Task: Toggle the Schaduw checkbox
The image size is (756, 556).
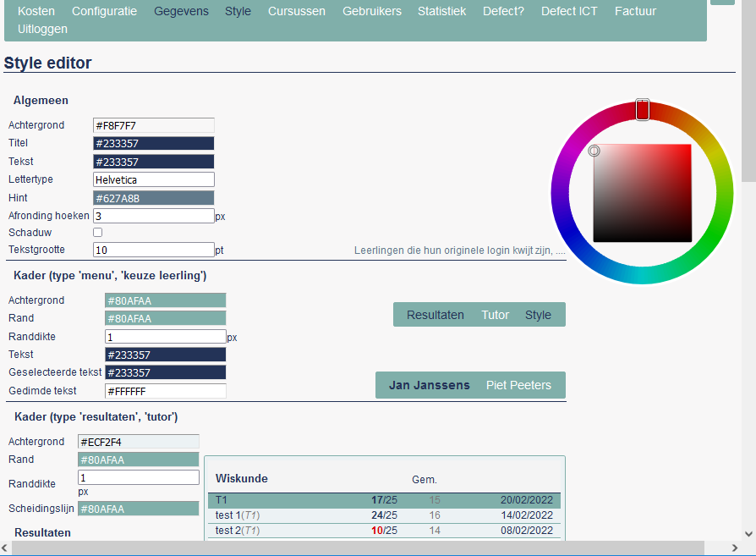Action: coord(98,233)
